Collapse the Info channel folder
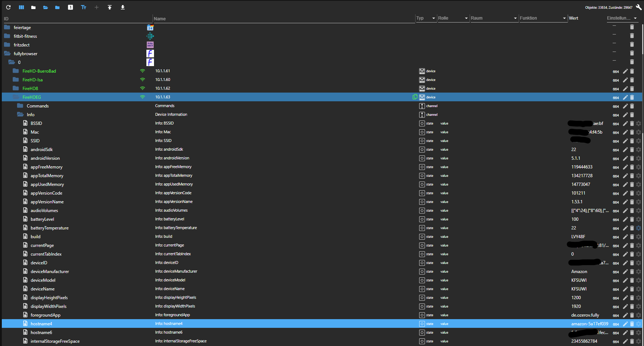The image size is (644, 346). tap(20, 114)
